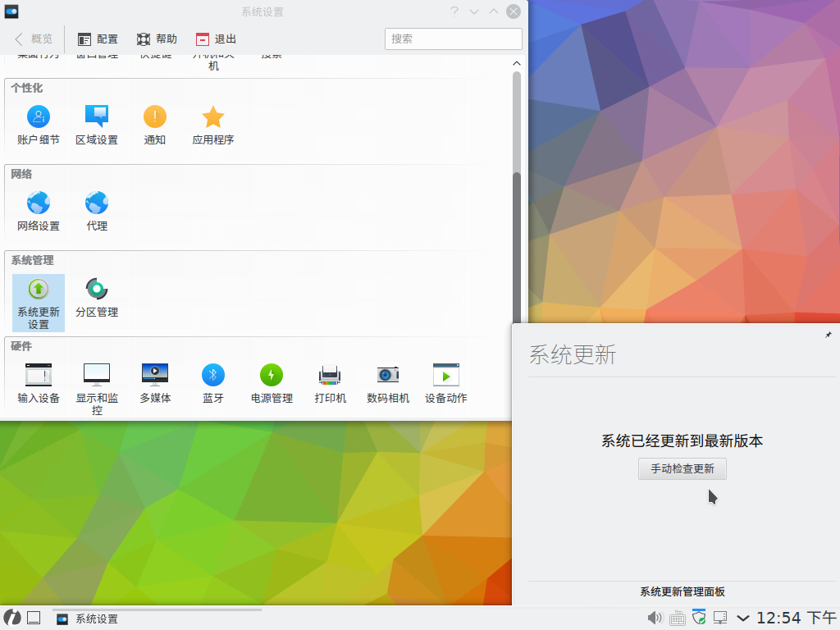Open 打印机 printer settings
840x630 pixels.
330,384
